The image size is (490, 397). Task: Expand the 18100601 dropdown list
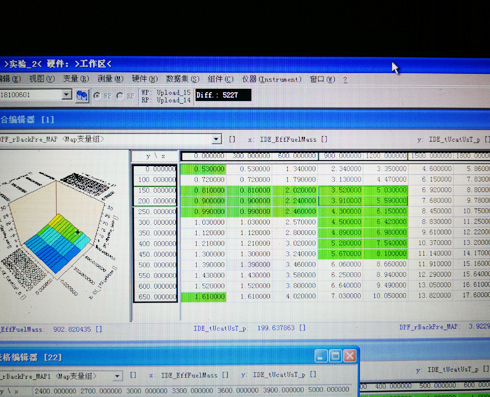67,95
